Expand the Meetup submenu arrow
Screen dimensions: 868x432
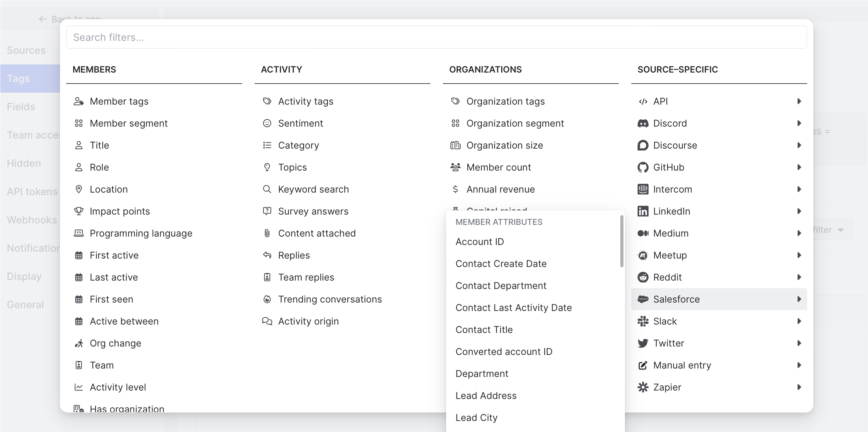(799, 255)
